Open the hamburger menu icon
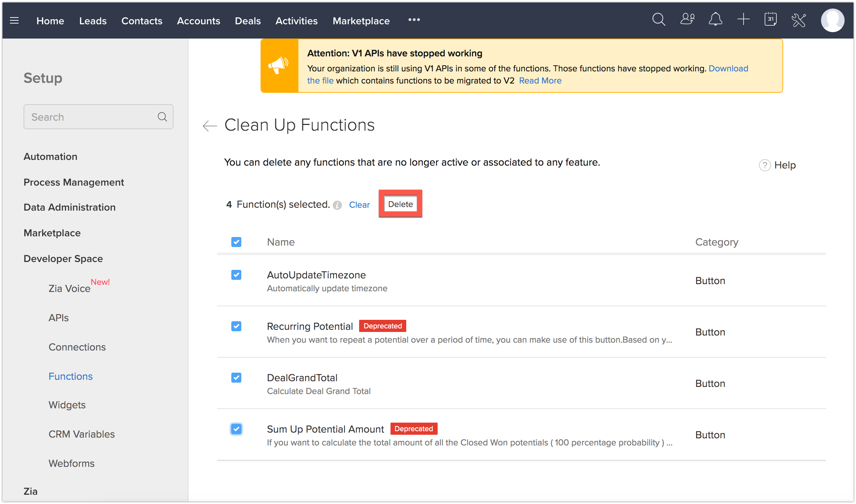 14,20
